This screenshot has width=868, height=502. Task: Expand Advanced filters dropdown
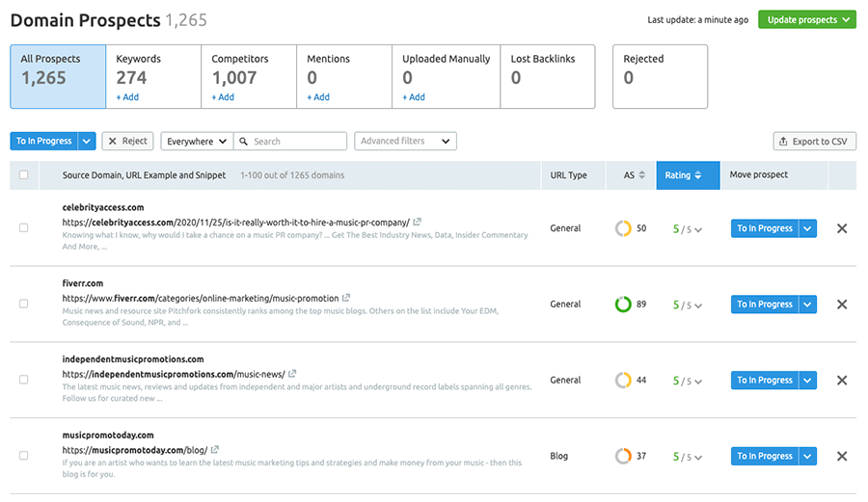pyautogui.click(x=405, y=141)
